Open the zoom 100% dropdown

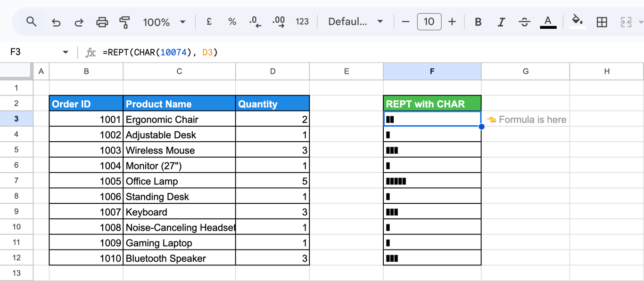pos(164,22)
